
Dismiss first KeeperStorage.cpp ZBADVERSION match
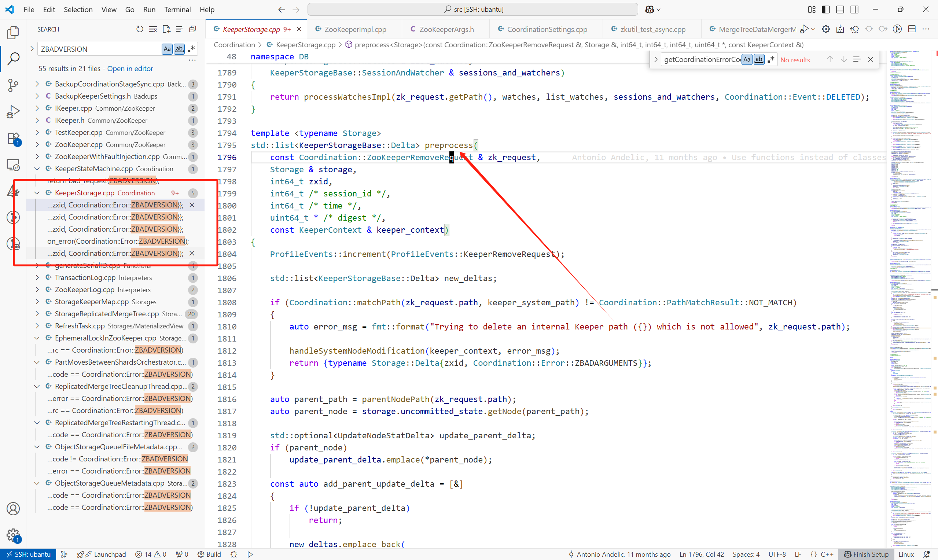[192, 205]
